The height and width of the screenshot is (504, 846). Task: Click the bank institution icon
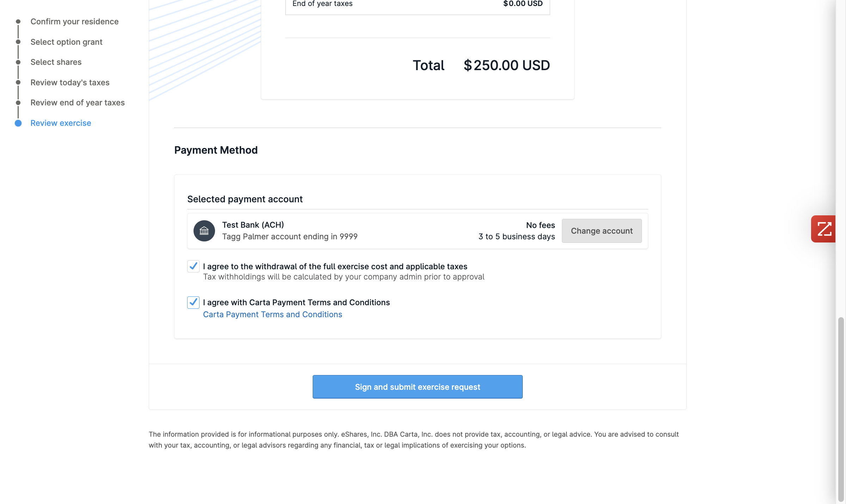[204, 231]
